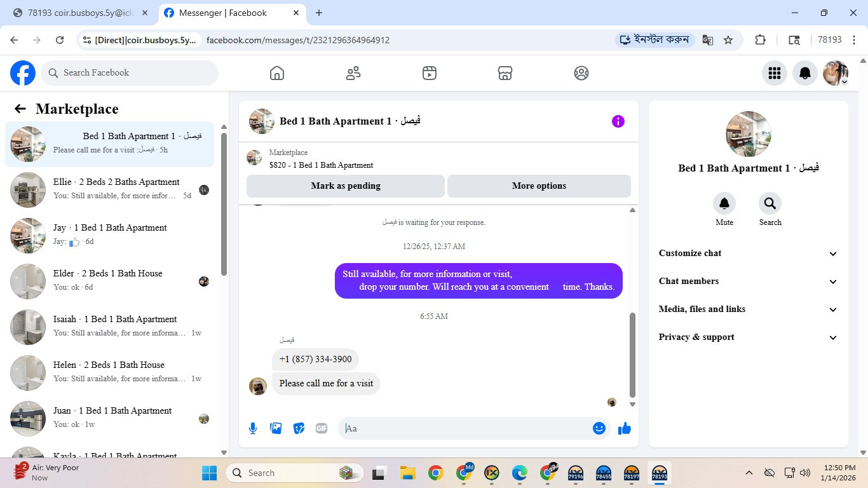This screenshot has width=868, height=488.
Task: Open Windows Start menu
Action: [x=209, y=473]
